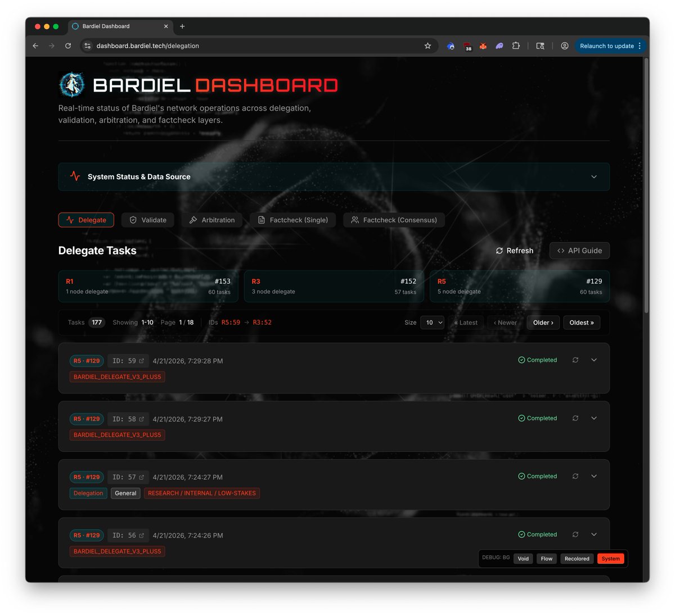Set debug background to Recolored
This screenshot has height=616, width=675.
coord(577,559)
